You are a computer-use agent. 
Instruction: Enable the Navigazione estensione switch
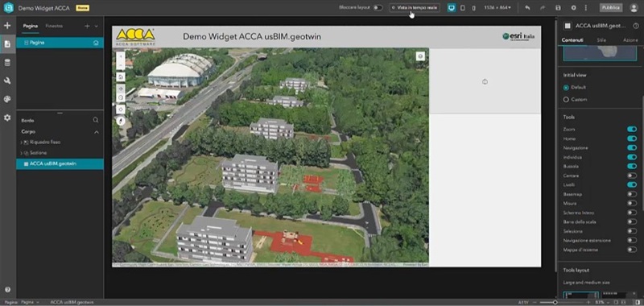pos(632,240)
